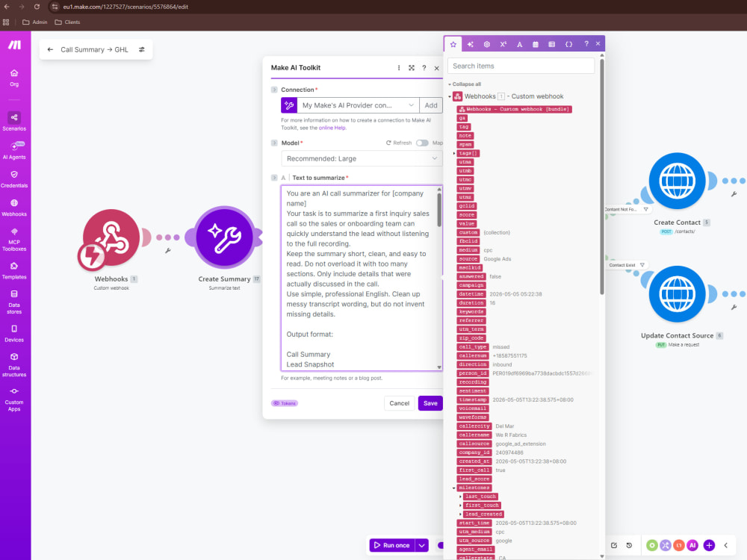
Task: Go back from Call Summary scenario
Action: click(50, 49)
